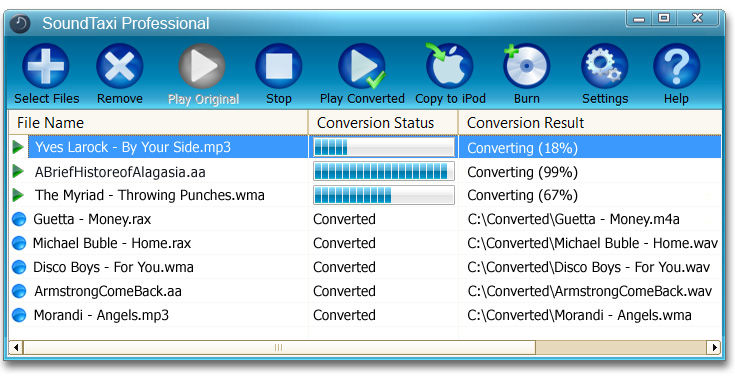The width and height of the screenshot is (735, 391).
Task: Click 'Converting (18%)' result text
Action: click(x=522, y=148)
